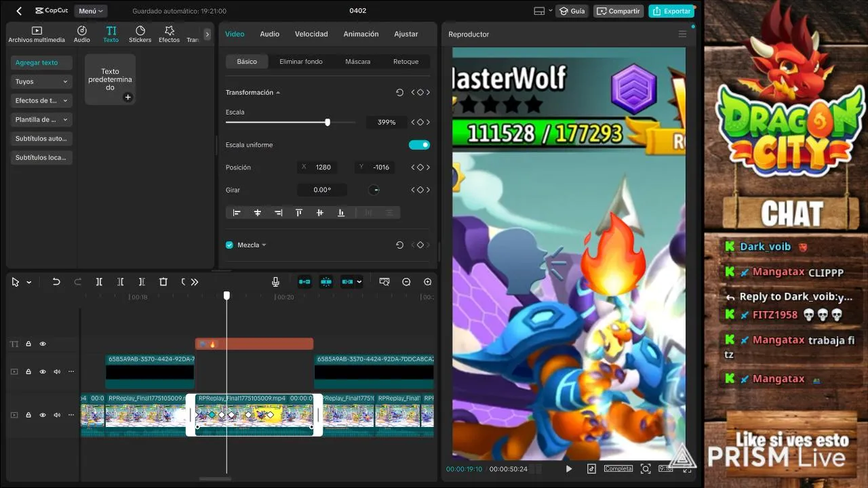Click the Exportar button

[x=671, y=11]
